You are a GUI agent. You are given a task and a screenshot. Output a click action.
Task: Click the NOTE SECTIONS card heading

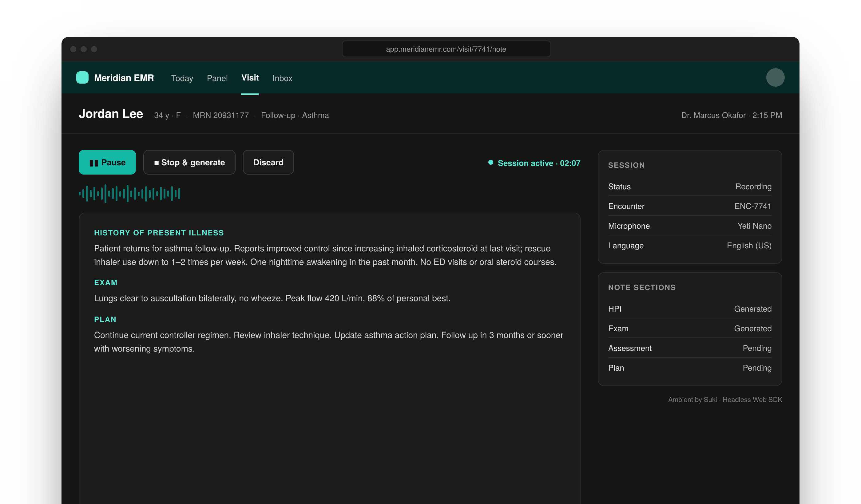tap(642, 288)
